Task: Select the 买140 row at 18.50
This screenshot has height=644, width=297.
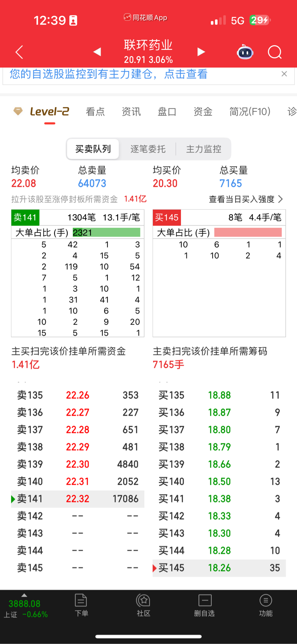Action: (219, 482)
